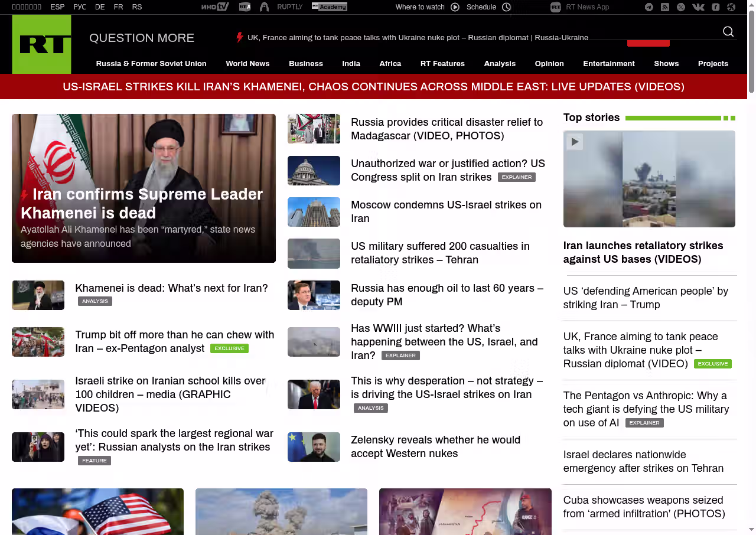Switch site language to ESP
756x535 pixels.
tap(57, 7)
